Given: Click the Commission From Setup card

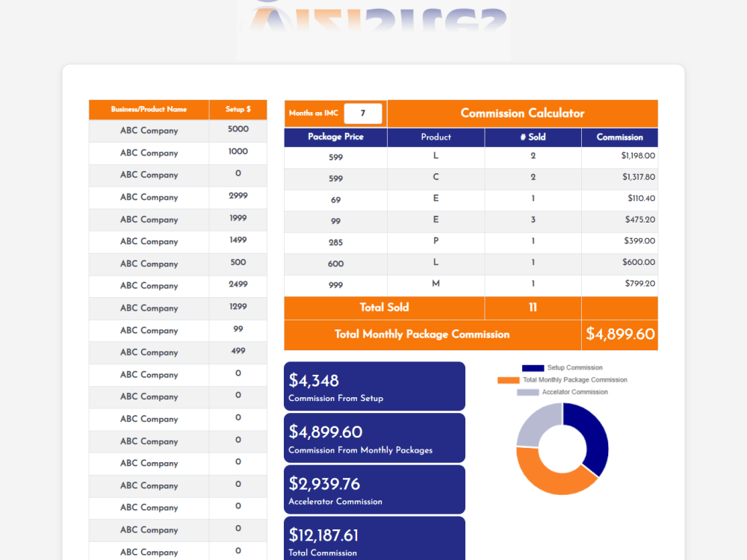Looking at the screenshot, I should (x=374, y=386).
